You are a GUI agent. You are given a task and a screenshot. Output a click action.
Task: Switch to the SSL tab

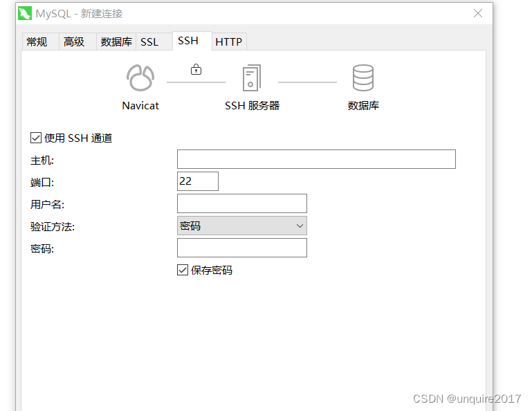coord(154,42)
